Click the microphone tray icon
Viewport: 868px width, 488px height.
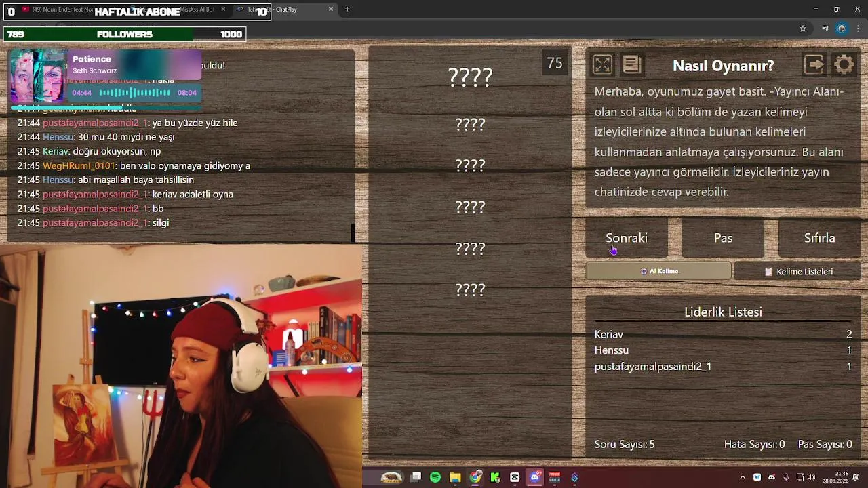786,478
